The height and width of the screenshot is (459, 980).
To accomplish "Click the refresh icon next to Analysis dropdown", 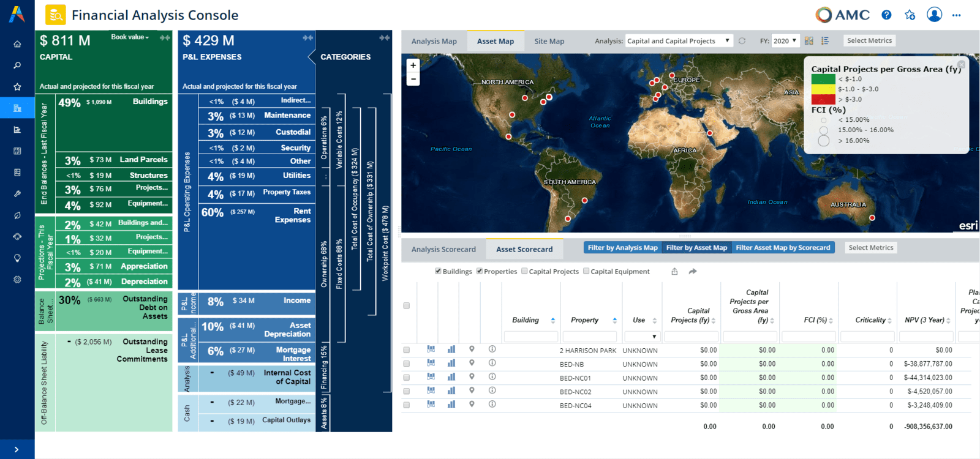I will (742, 41).
